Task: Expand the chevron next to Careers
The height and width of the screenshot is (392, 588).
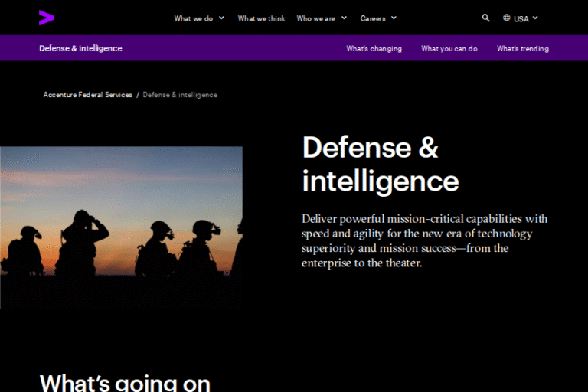Action: [394, 18]
